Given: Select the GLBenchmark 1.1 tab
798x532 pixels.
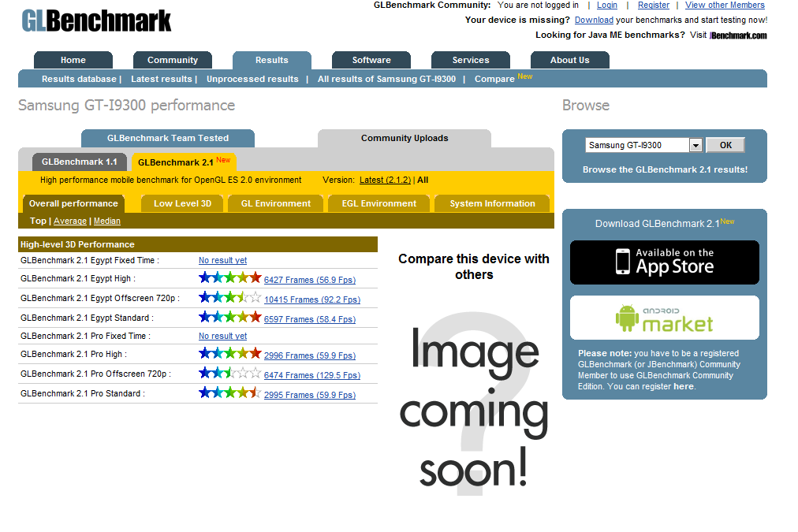Looking at the screenshot, I should (x=80, y=162).
